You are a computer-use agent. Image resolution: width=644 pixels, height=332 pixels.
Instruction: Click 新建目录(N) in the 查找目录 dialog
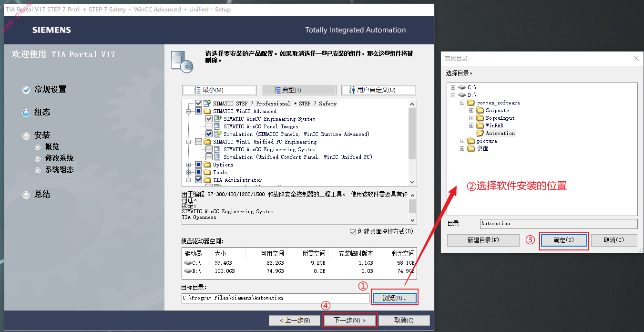tap(483, 240)
